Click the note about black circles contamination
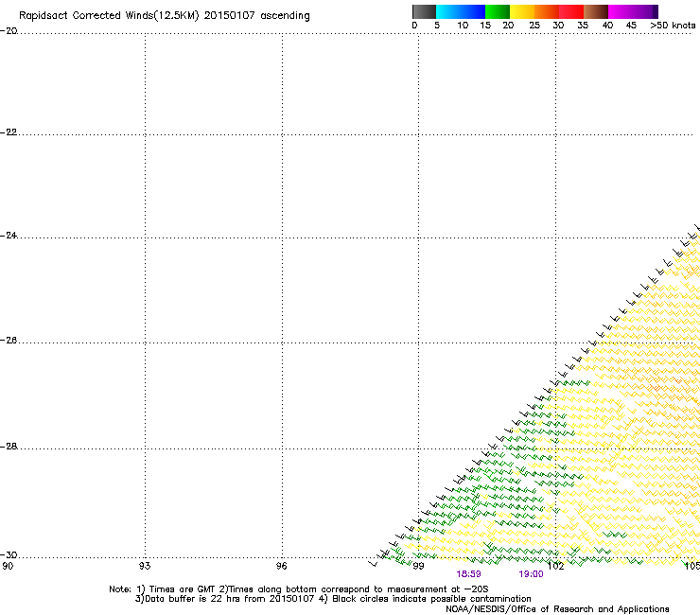The image size is (700, 615). [431, 599]
